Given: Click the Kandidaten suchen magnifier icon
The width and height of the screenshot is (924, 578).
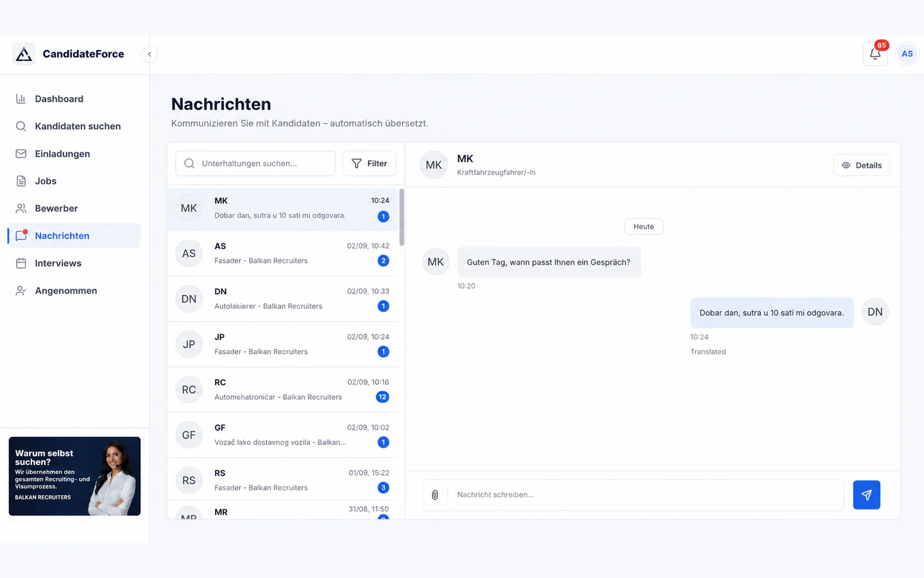Looking at the screenshot, I should pos(21,127).
